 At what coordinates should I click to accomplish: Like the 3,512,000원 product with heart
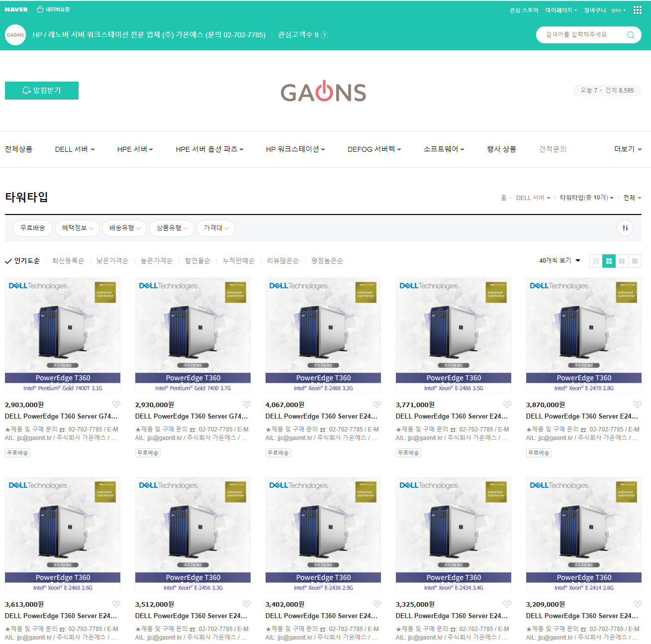click(x=246, y=604)
